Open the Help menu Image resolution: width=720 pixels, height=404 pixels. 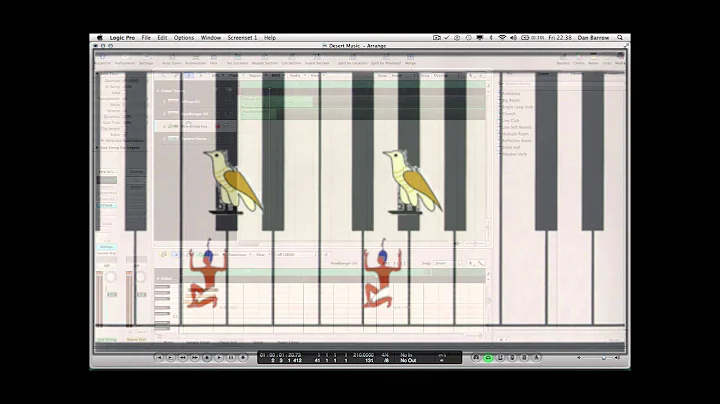[x=270, y=38]
